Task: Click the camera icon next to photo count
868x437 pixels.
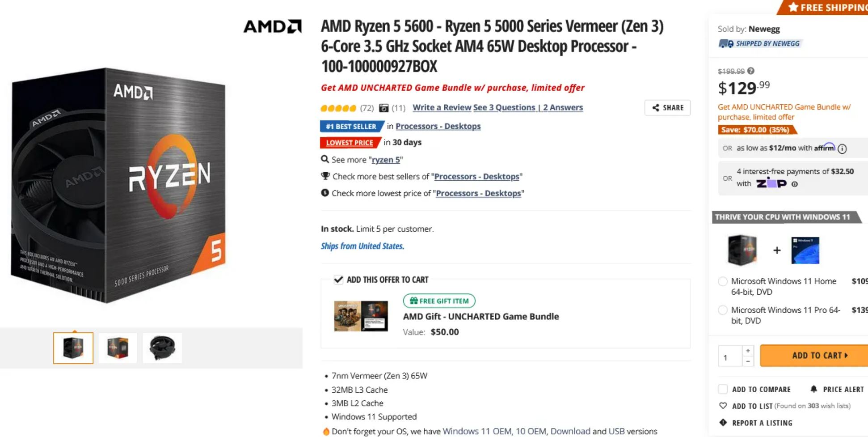Action: pyautogui.click(x=383, y=108)
